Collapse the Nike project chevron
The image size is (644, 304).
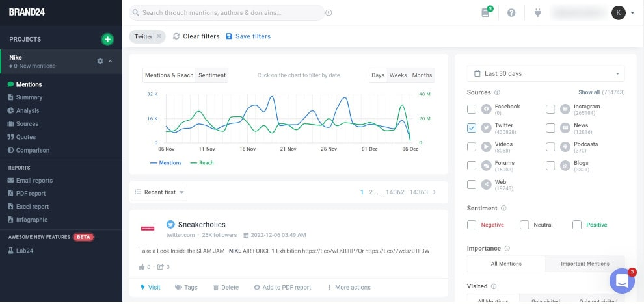point(110,61)
